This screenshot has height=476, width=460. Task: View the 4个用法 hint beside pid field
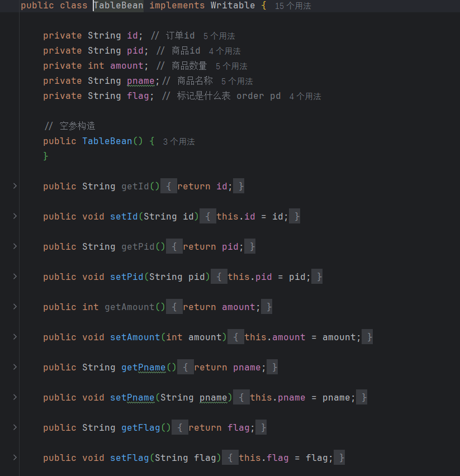tap(224, 50)
